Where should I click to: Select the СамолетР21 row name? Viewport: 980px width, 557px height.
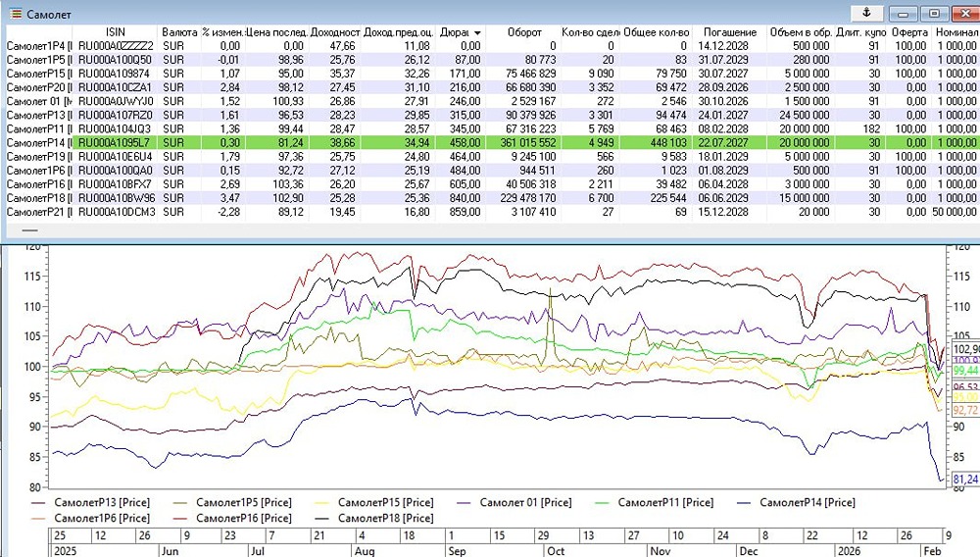click(x=39, y=212)
